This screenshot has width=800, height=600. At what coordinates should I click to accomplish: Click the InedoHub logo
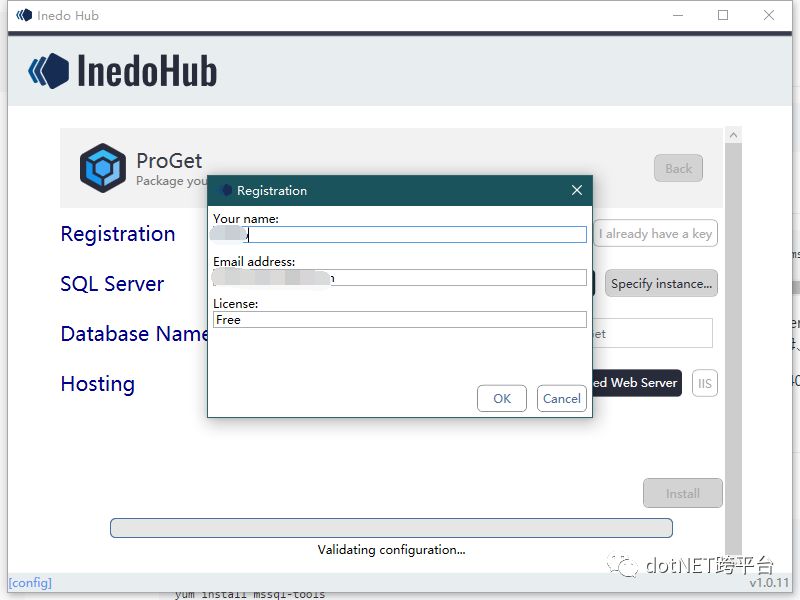pyautogui.click(x=122, y=71)
